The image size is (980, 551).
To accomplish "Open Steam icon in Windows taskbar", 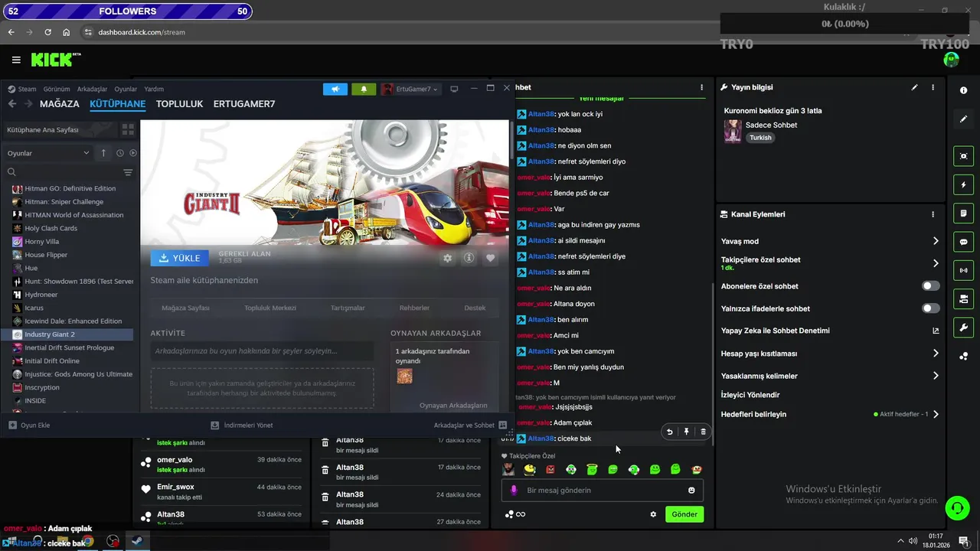I will 136,541.
